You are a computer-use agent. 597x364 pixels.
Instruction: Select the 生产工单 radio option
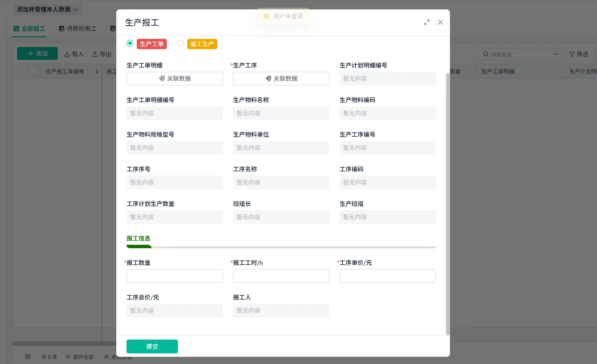tap(130, 43)
